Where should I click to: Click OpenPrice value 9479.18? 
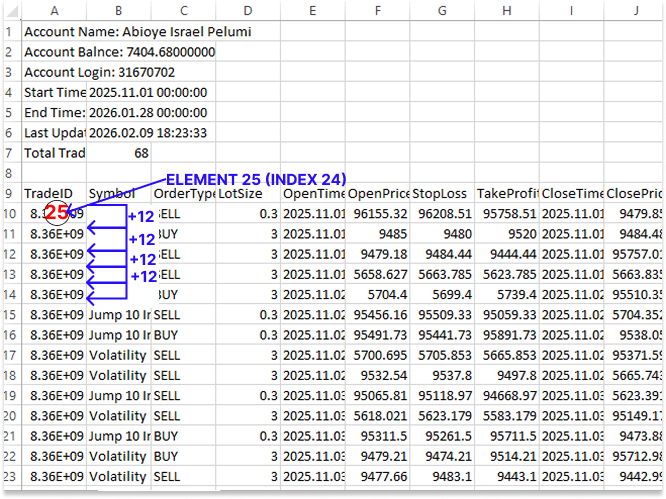pos(378,254)
